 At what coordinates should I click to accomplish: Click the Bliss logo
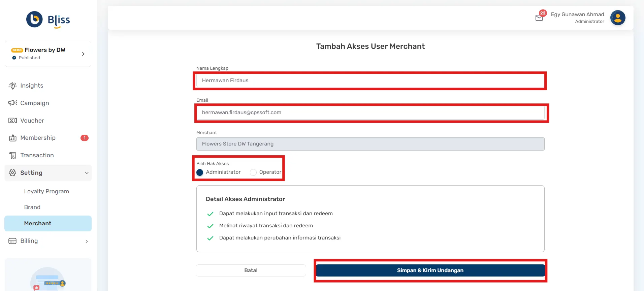pos(48,20)
